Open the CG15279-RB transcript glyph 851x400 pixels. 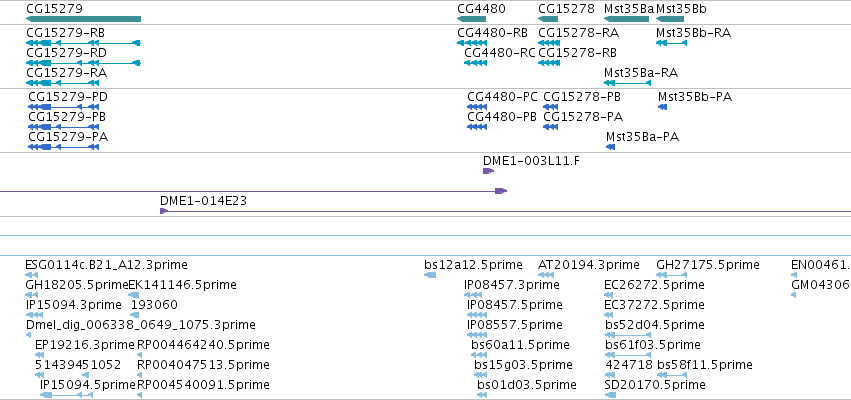[x=83, y=43]
